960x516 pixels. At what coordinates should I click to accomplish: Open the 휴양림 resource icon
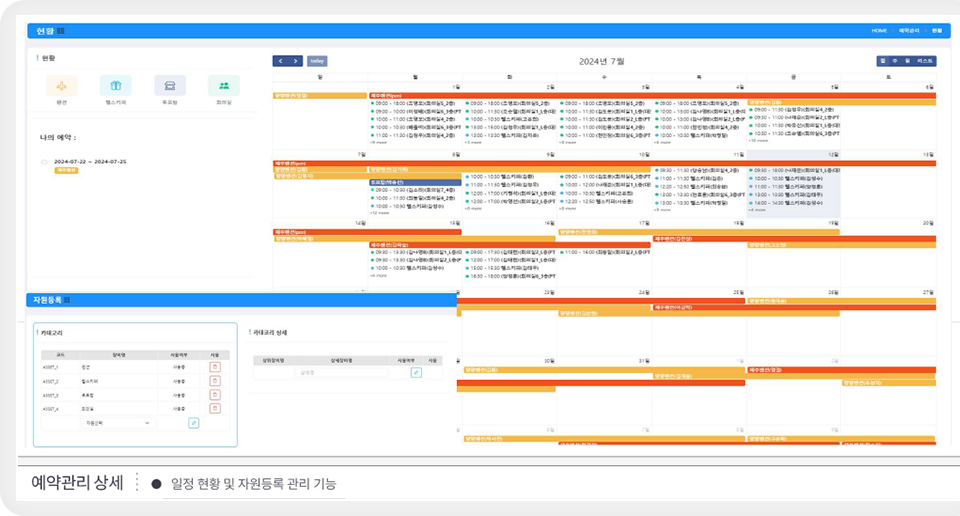coord(170,86)
